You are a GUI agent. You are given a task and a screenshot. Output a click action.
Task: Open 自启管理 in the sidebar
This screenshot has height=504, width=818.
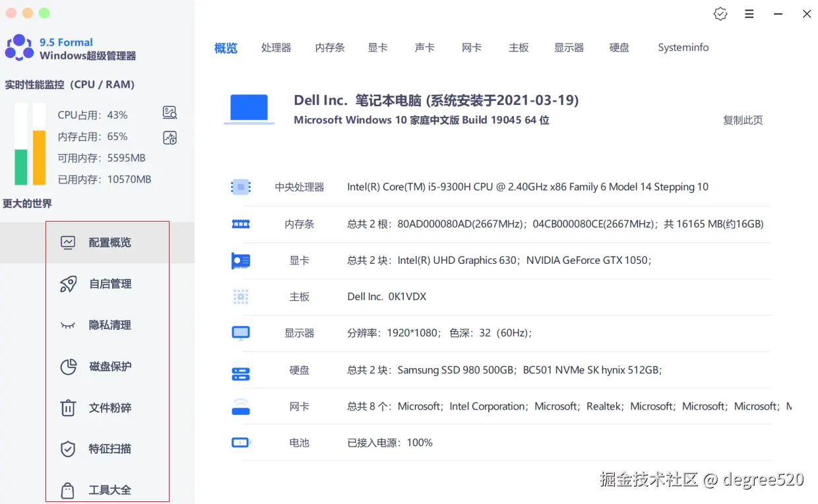[97, 284]
